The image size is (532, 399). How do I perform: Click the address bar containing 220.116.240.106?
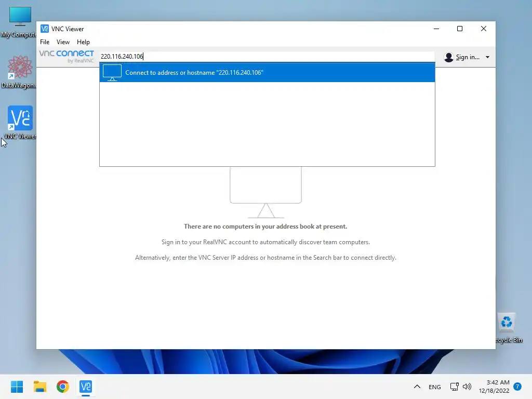(267, 56)
